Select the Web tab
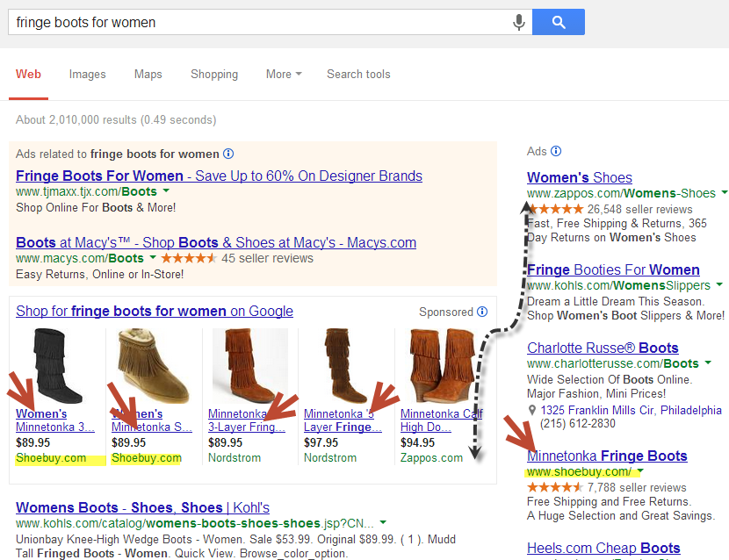 28,75
